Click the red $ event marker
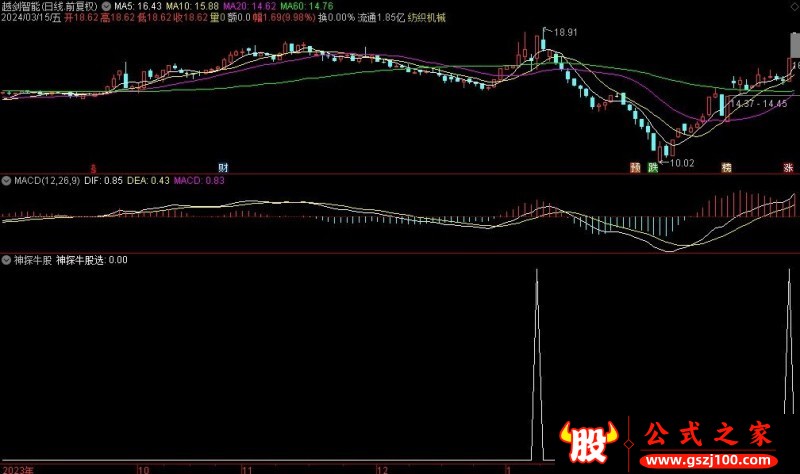This screenshot has height=474, width=800. pos(93,168)
